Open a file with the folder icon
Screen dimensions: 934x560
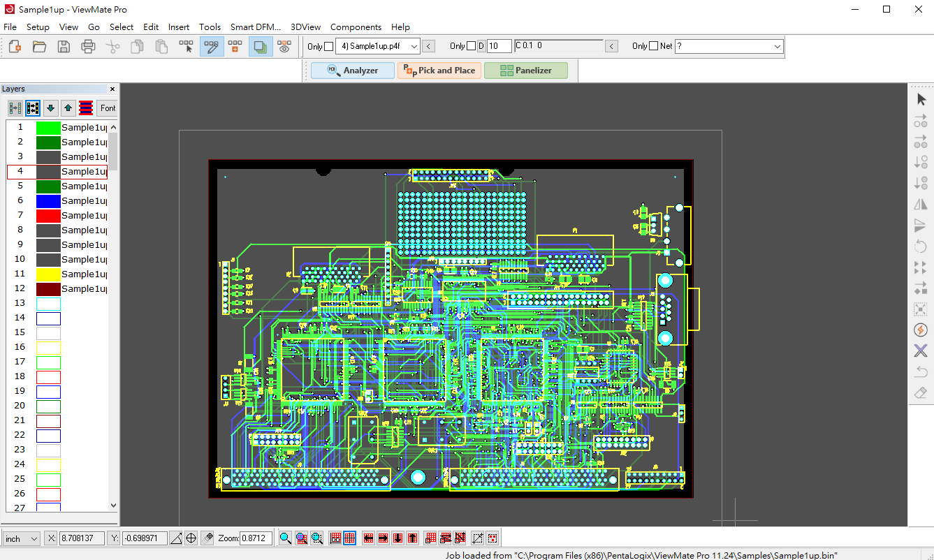click(39, 47)
